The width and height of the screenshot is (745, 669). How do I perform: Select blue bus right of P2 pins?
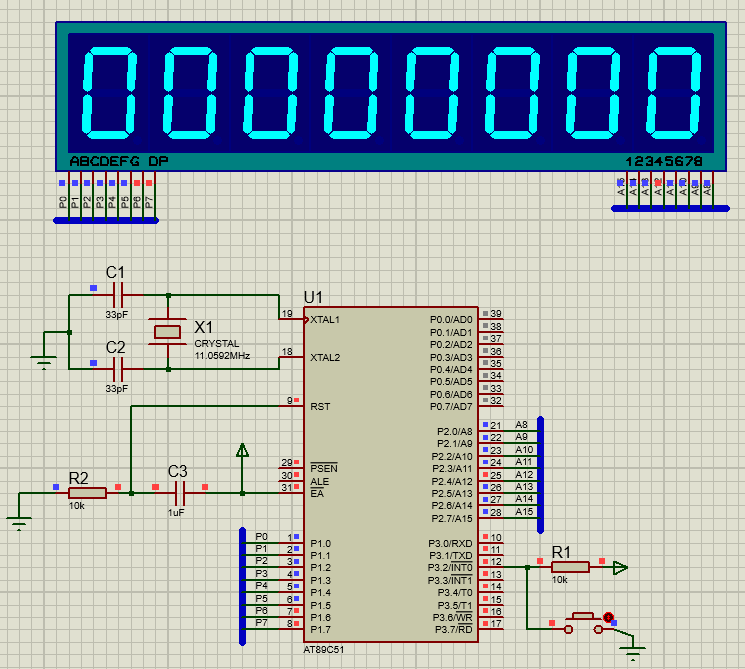(x=540, y=475)
